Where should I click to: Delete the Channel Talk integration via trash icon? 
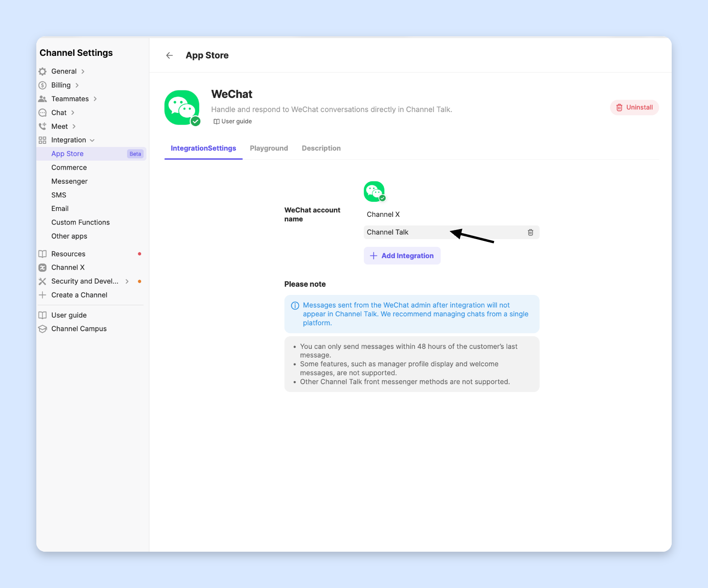click(531, 232)
